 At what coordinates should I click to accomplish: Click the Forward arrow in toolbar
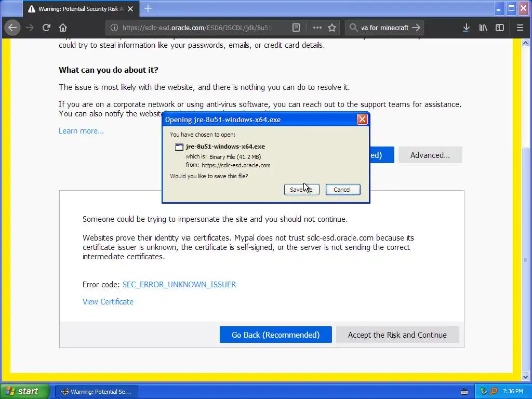30,28
